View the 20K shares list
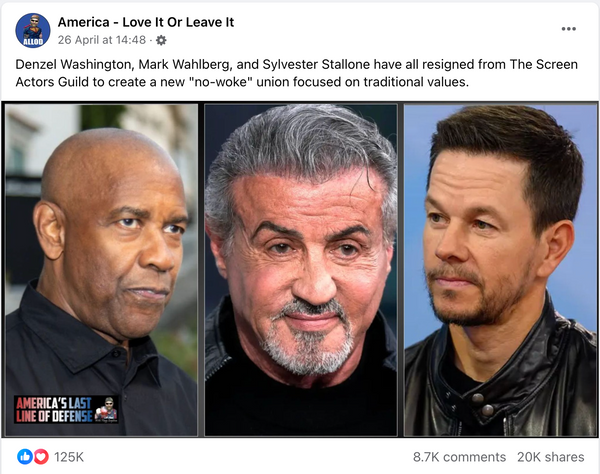The image size is (600, 474). point(551,457)
